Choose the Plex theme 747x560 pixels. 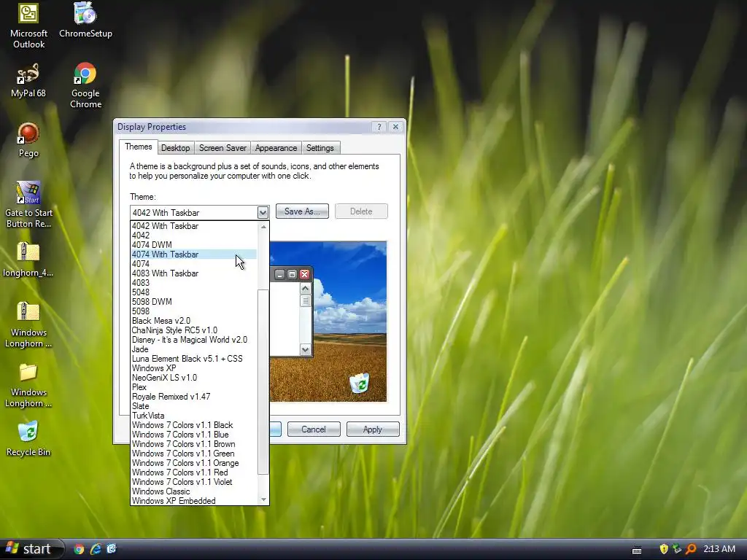pyautogui.click(x=194, y=388)
